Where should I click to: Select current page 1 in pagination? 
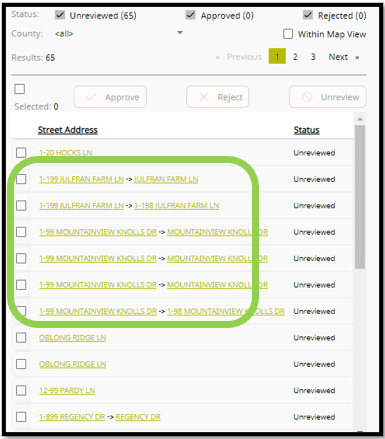coord(277,56)
